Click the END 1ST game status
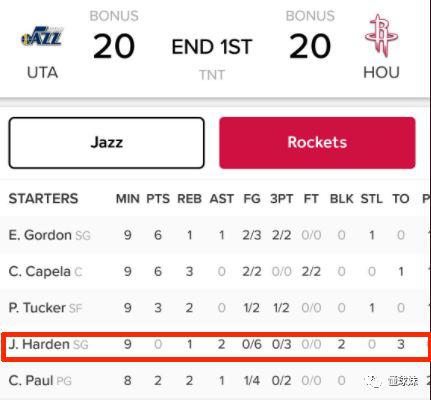Viewport: 431px width, 400px height. coord(212,47)
